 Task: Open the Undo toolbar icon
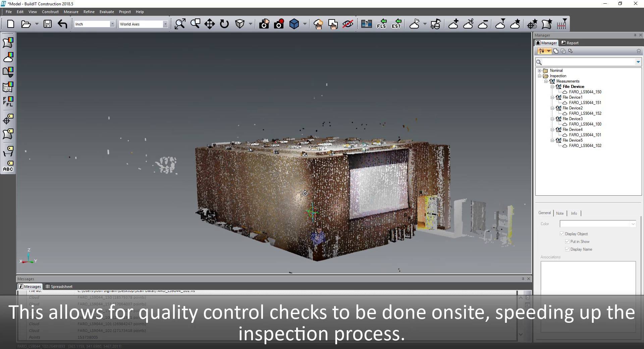tap(62, 24)
